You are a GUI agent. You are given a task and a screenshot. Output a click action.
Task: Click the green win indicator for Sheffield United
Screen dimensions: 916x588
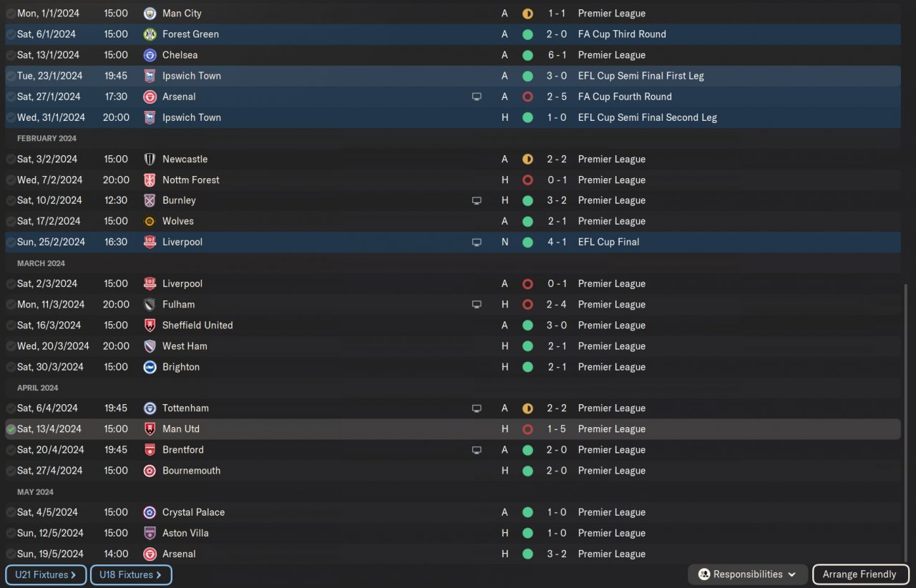(527, 325)
